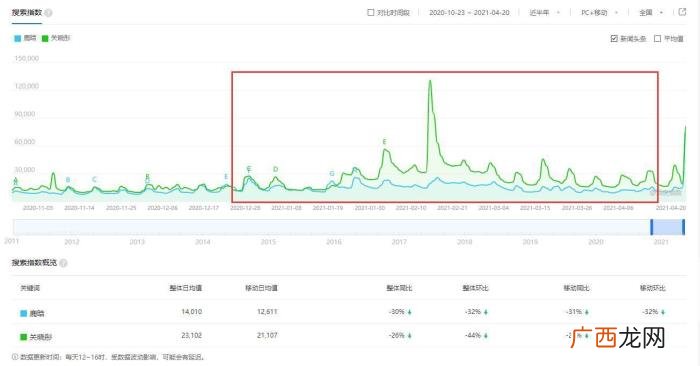
Task: Click down arrow next to -31% value
Action: [587, 312]
